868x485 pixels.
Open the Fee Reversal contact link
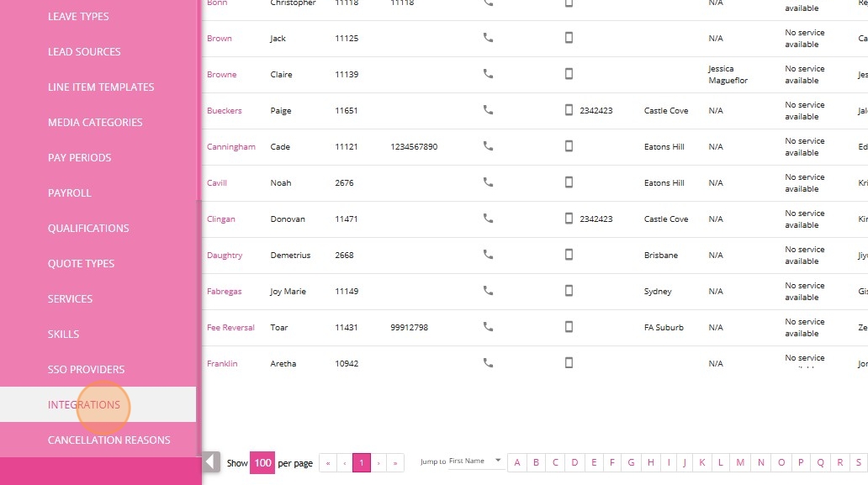(x=230, y=327)
